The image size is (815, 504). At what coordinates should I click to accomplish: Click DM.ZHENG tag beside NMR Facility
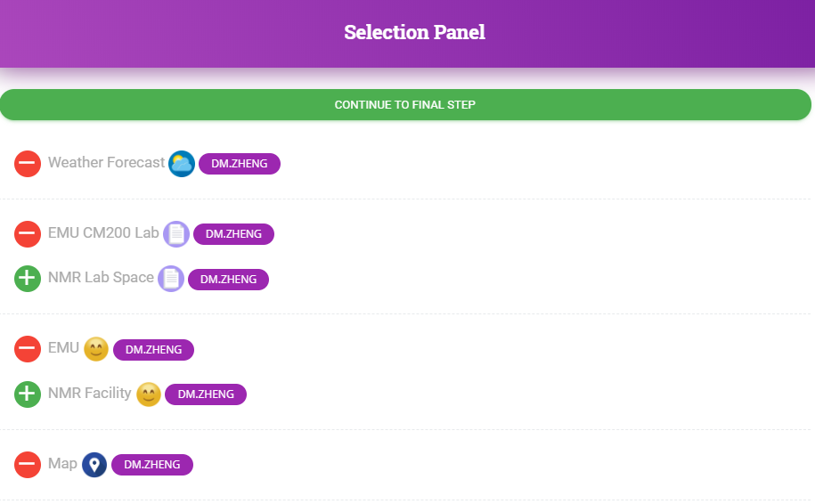[x=206, y=394]
